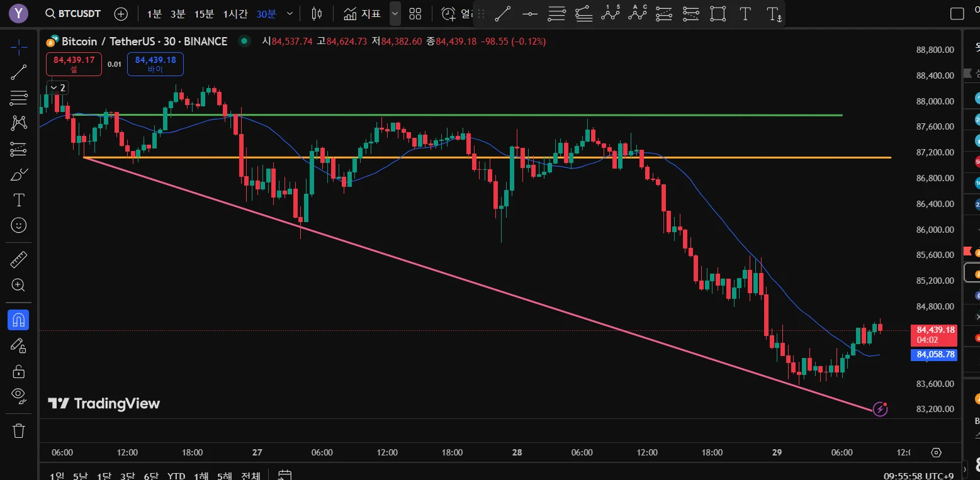
Task: Select the trend line tool in left sidebar
Action: click(19, 72)
